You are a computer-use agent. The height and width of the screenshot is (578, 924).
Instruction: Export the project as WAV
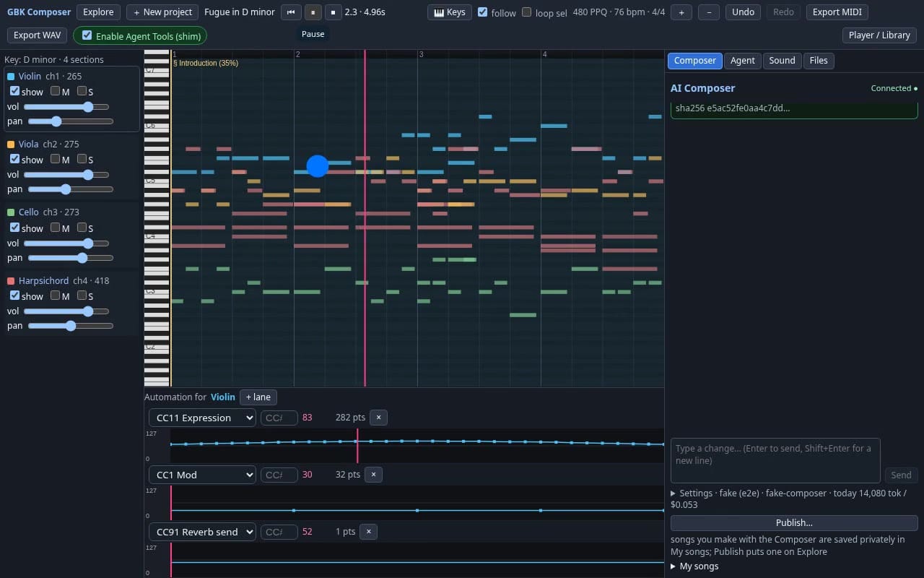pos(38,35)
